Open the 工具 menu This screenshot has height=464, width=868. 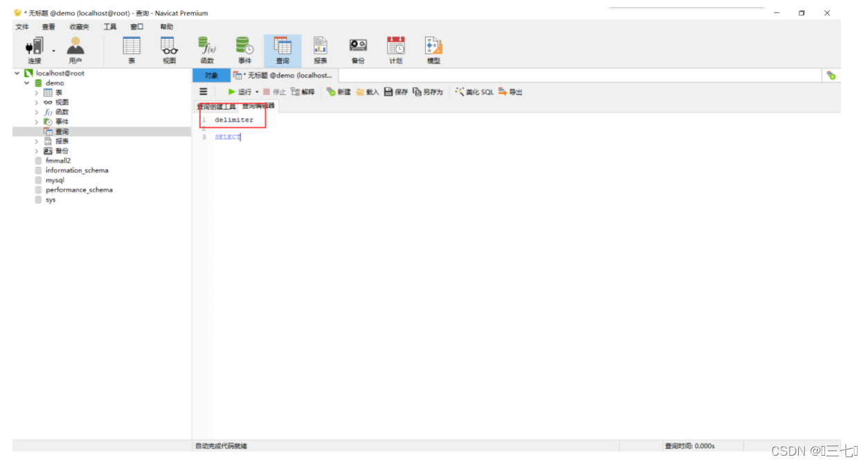click(x=109, y=26)
